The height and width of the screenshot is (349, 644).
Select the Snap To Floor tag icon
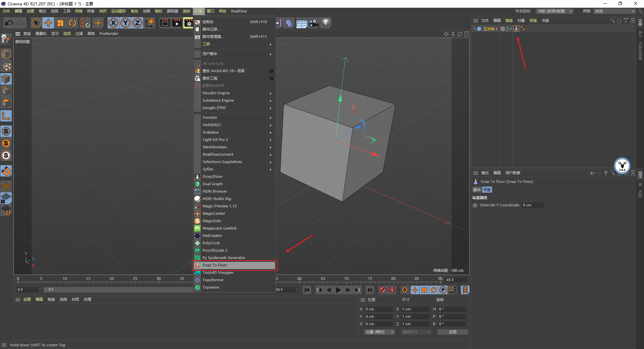click(516, 29)
